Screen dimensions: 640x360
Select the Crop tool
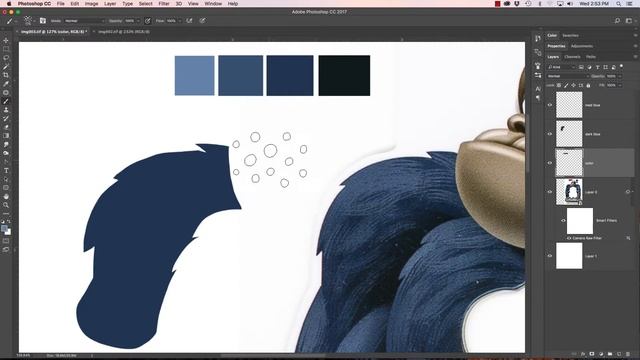click(x=6, y=75)
